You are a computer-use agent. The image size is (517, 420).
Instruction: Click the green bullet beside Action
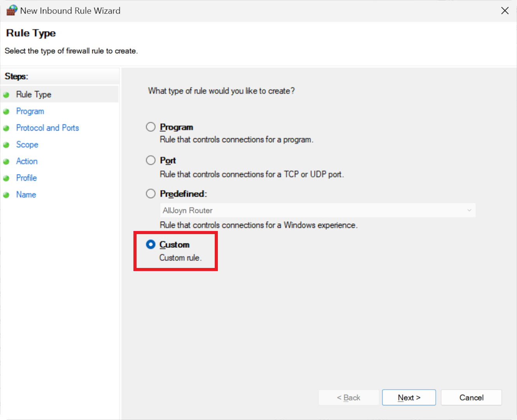[6, 162]
